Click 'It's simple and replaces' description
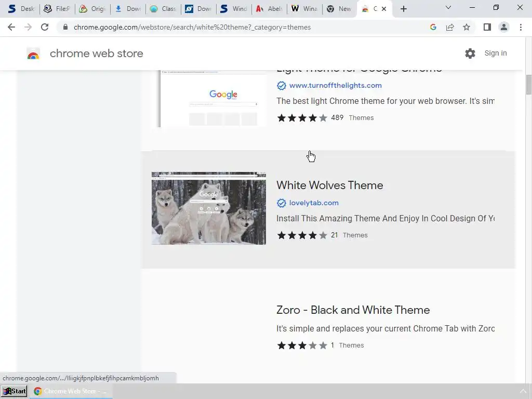 pyautogui.click(x=385, y=329)
